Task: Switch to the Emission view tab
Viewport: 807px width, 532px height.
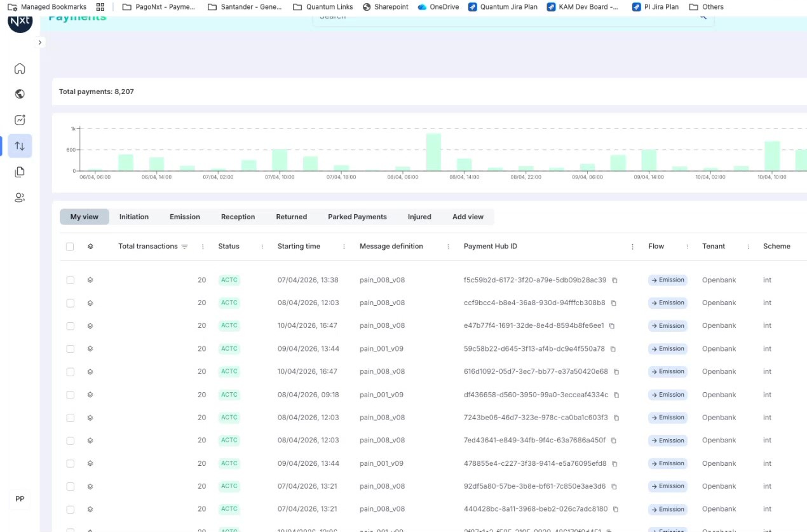Action: 185,217
